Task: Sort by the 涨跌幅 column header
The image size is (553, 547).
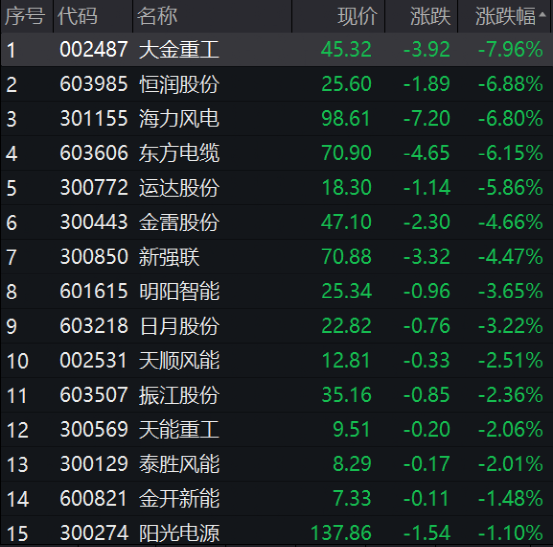Action: (505, 16)
